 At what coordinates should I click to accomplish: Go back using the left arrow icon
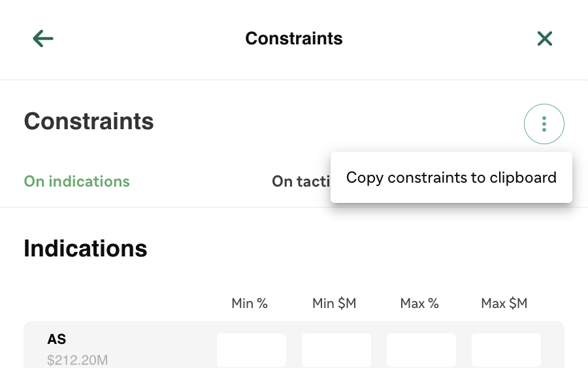coord(43,38)
